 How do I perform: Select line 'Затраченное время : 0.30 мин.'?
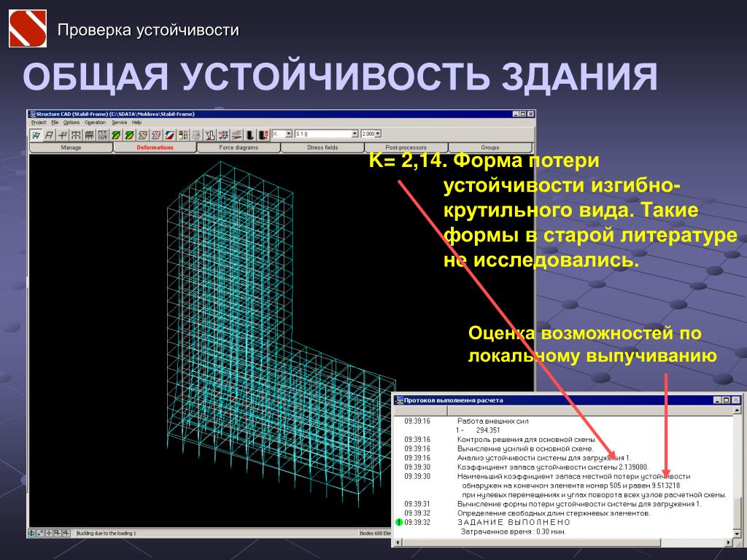click(513, 532)
